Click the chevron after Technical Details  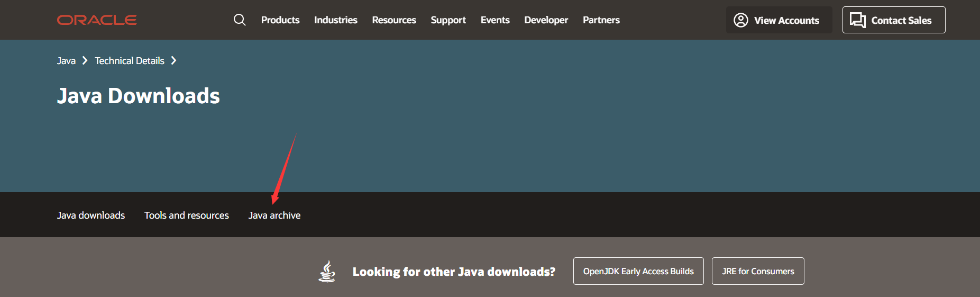173,61
